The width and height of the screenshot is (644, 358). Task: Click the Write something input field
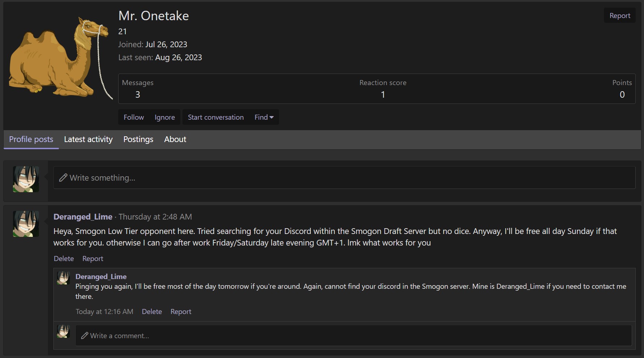point(344,177)
